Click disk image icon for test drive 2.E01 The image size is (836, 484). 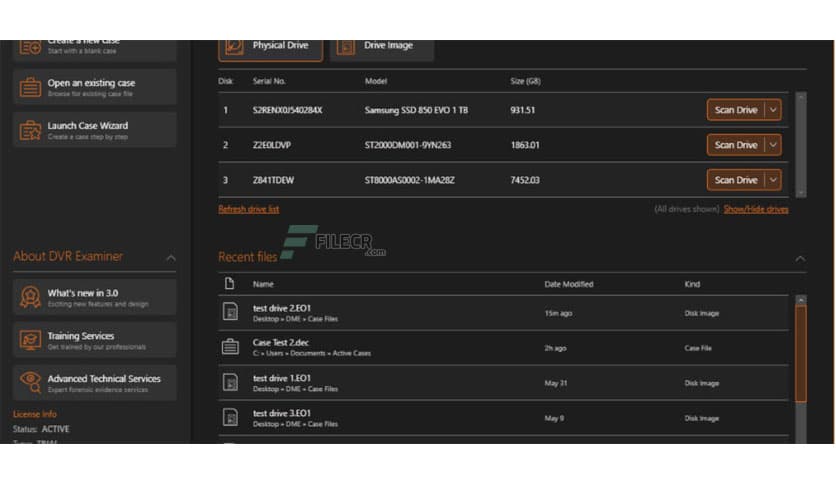coord(230,312)
